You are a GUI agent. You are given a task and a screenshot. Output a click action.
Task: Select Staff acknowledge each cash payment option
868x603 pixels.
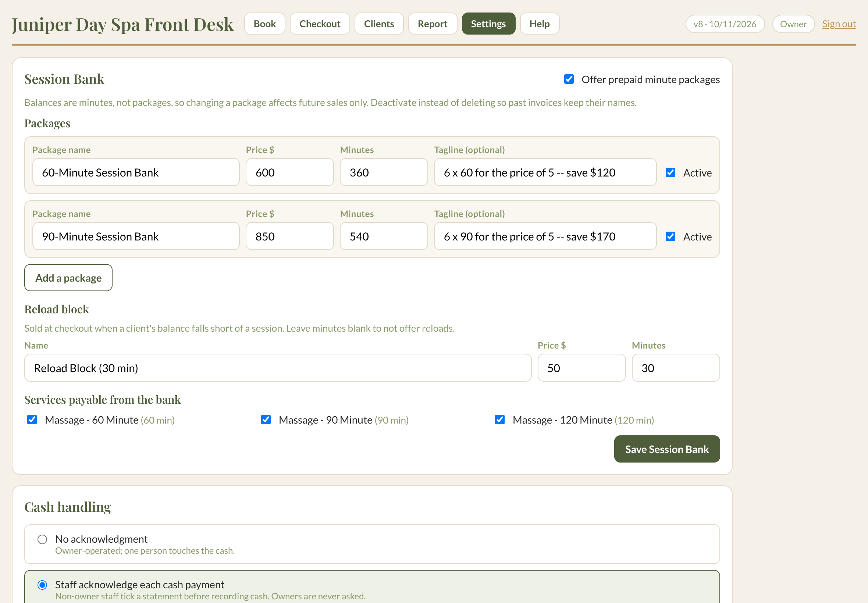42,585
